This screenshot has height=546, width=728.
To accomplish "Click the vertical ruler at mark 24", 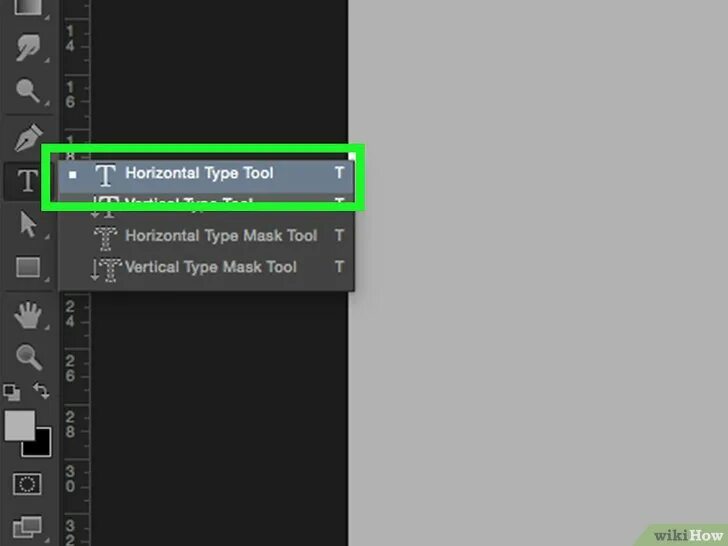I will pyautogui.click(x=71, y=314).
